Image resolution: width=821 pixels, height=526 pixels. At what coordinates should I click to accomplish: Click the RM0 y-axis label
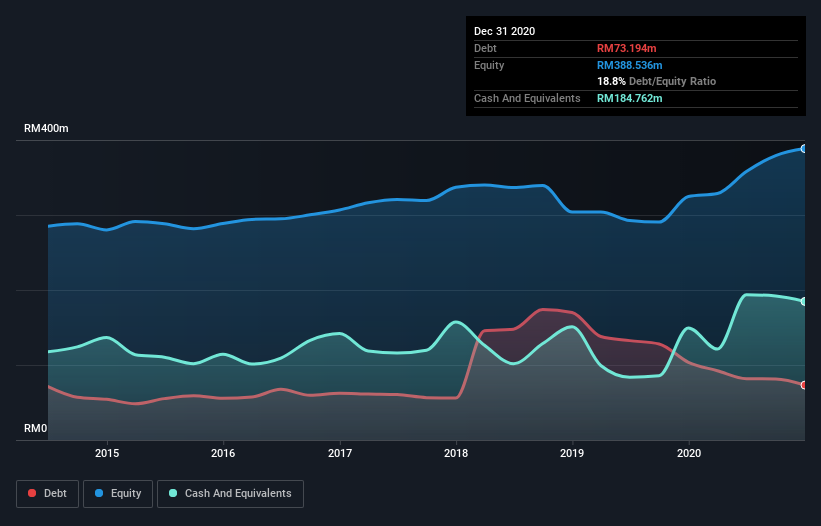36,428
